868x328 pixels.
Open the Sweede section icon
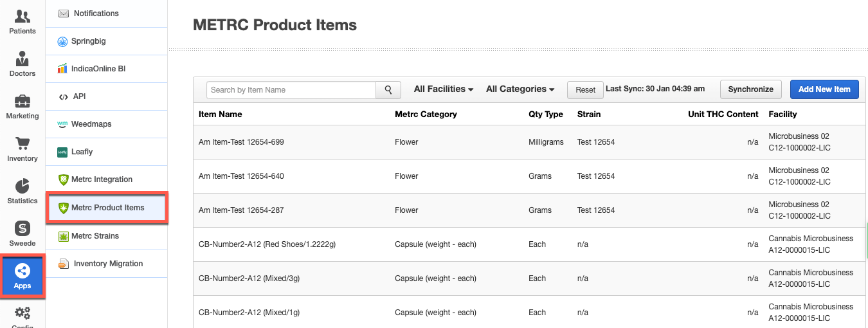[x=23, y=228]
